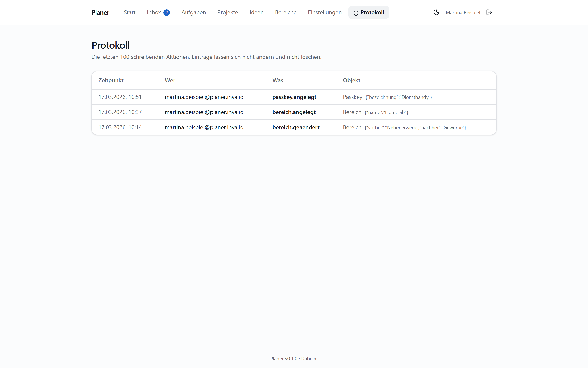
Task: Open the Inbox nav item
Action: [x=154, y=12]
